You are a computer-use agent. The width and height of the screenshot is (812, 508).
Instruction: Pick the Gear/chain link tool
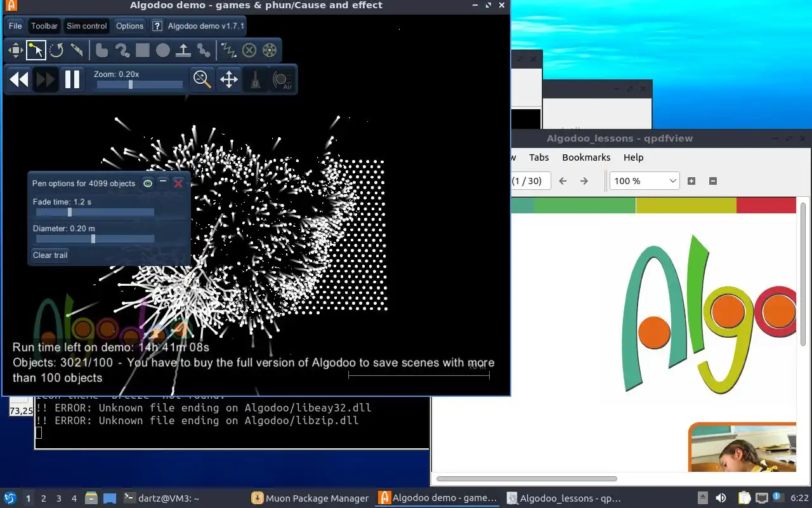pos(204,50)
